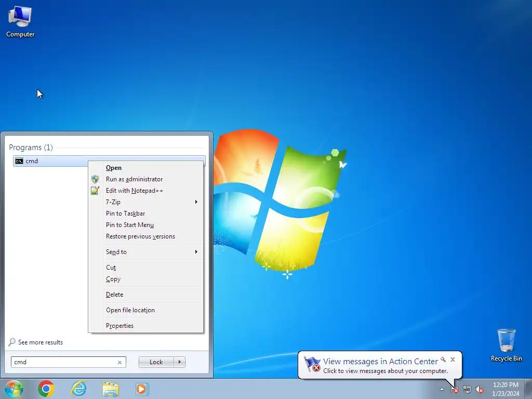Click the View messages in Action Center text
532x399 pixels.
coord(380,362)
